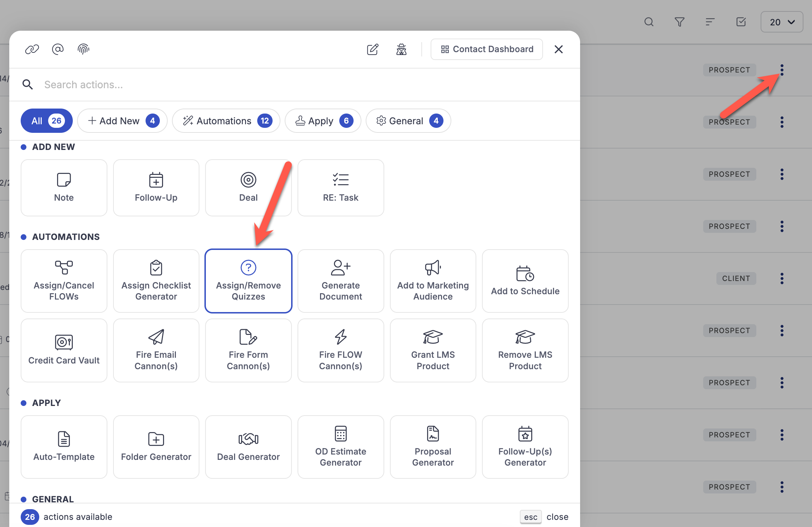This screenshot has height=527, width=812.
Task: Click the CLIENT status badge
Action: point(736,278)
